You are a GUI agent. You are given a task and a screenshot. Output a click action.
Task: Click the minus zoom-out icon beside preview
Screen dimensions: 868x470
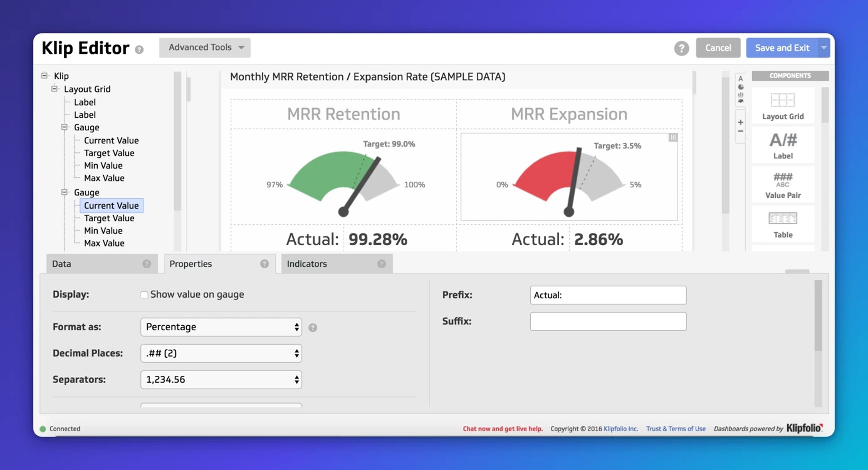pyautogui.click(x=741, y=131)
